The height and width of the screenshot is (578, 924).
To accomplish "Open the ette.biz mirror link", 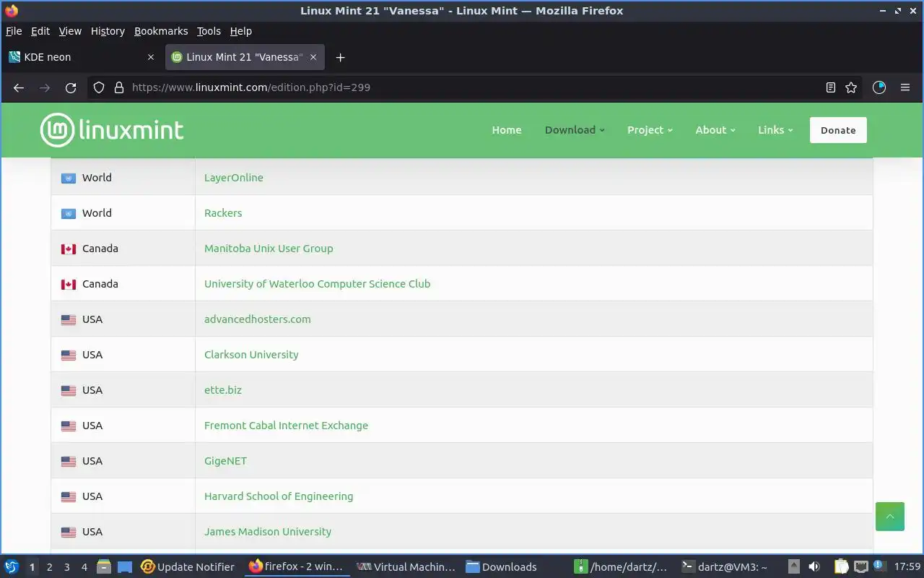I will (223, 390).
